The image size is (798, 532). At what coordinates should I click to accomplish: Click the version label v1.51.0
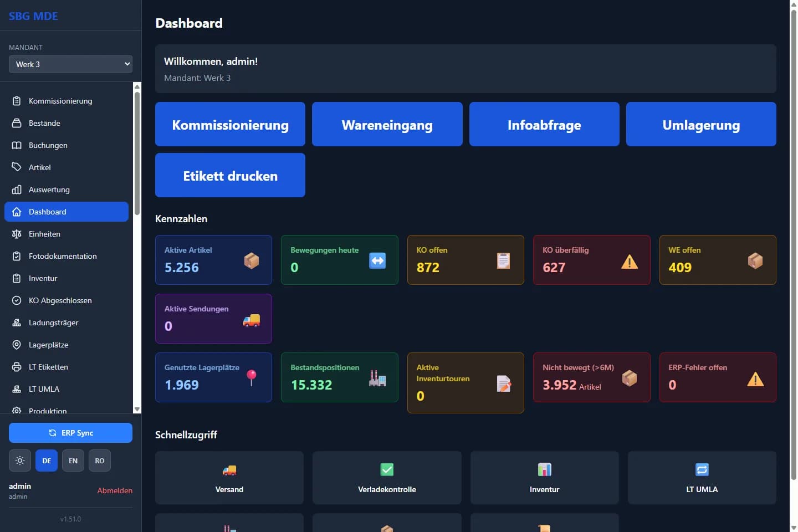[x=70, y=519]
